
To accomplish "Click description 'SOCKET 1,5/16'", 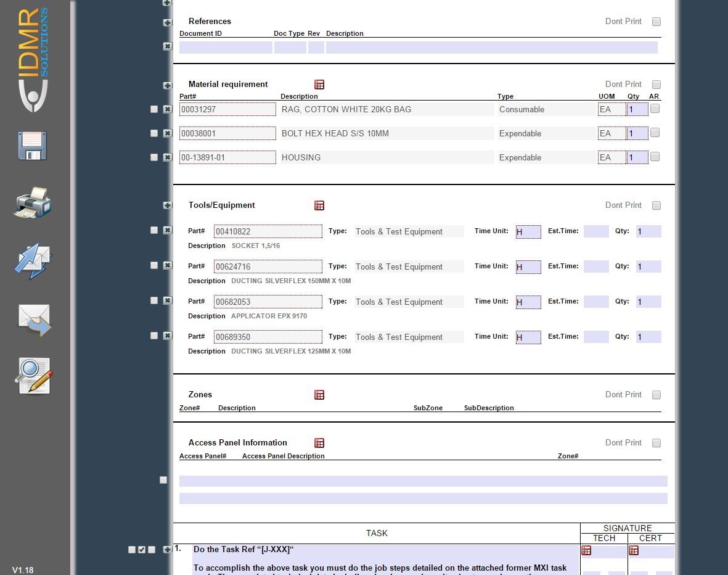I will pyautogui.click(x=256, y=246).
